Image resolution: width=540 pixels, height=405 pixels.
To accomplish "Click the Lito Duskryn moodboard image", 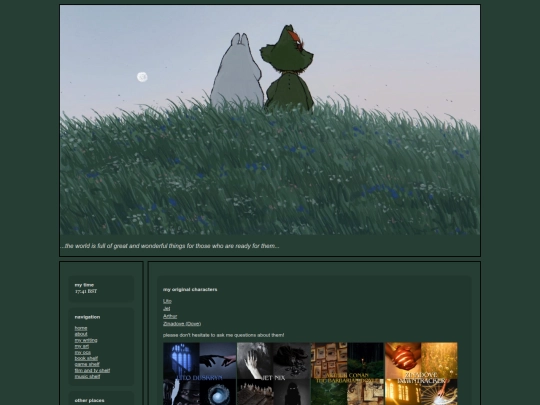I will pos(200,374).
